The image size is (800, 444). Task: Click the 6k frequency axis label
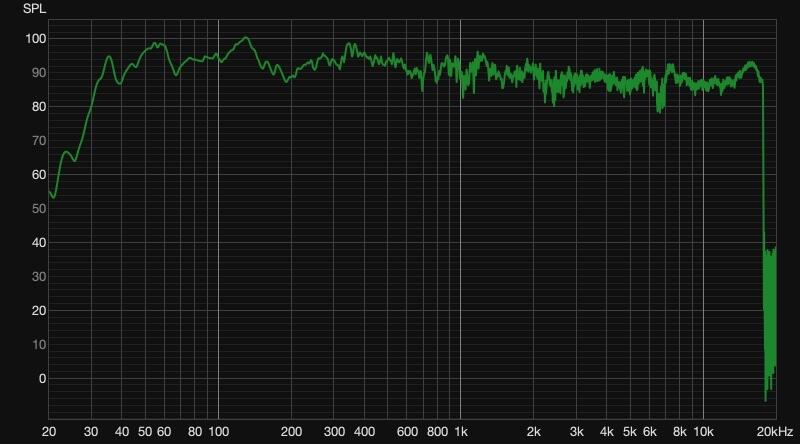tap(649, 432)
